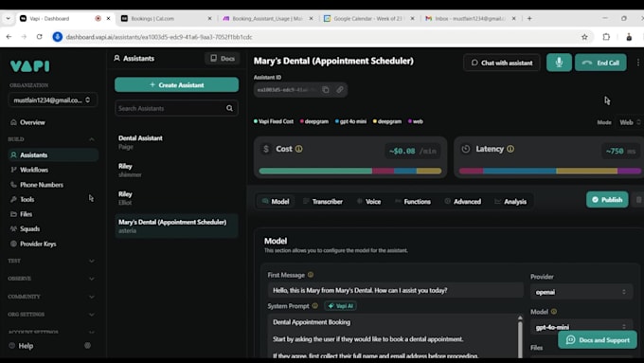Copy the assistant ID
Viewport: 644px width, 363px height.
coord(326,90)
